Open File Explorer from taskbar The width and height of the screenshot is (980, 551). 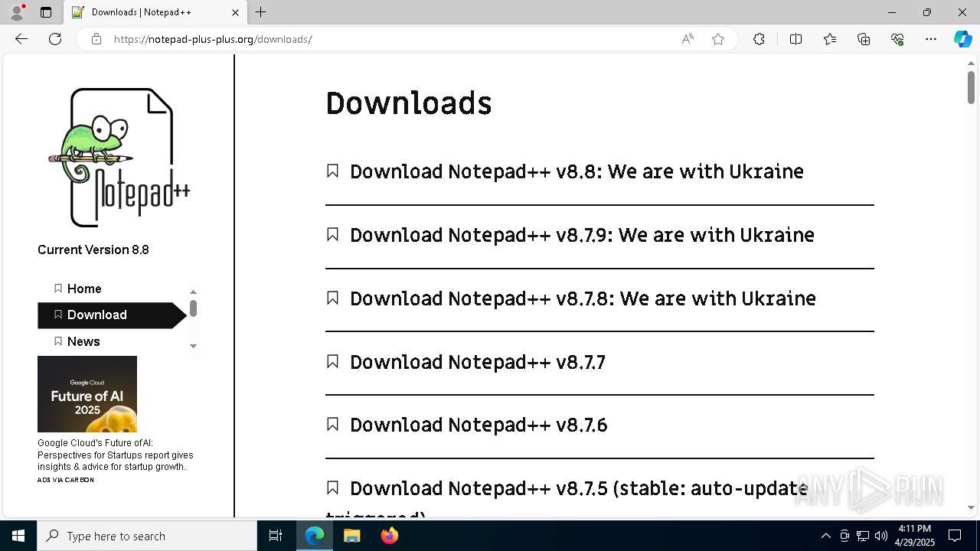coord(351,536)
